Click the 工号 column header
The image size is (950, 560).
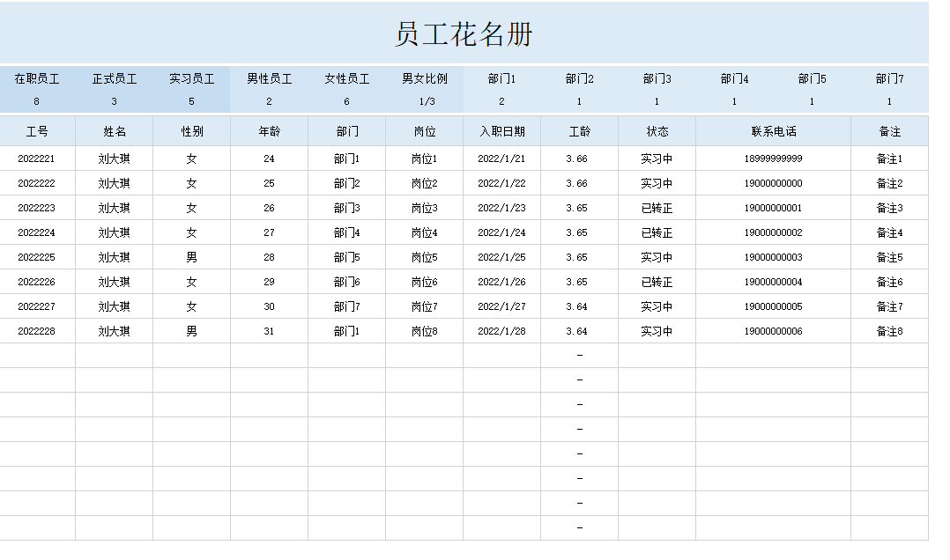37,132
